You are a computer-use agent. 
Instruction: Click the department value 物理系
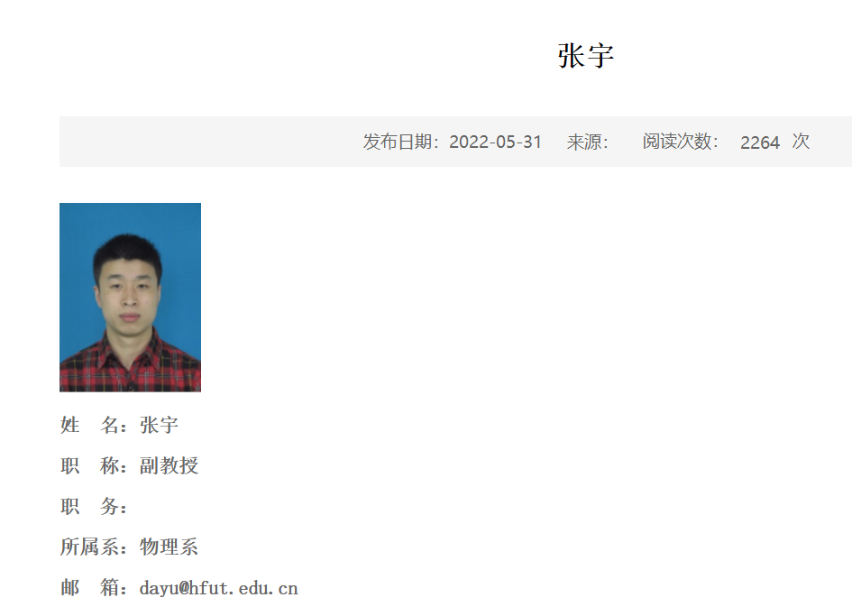(x=169, y=547)
